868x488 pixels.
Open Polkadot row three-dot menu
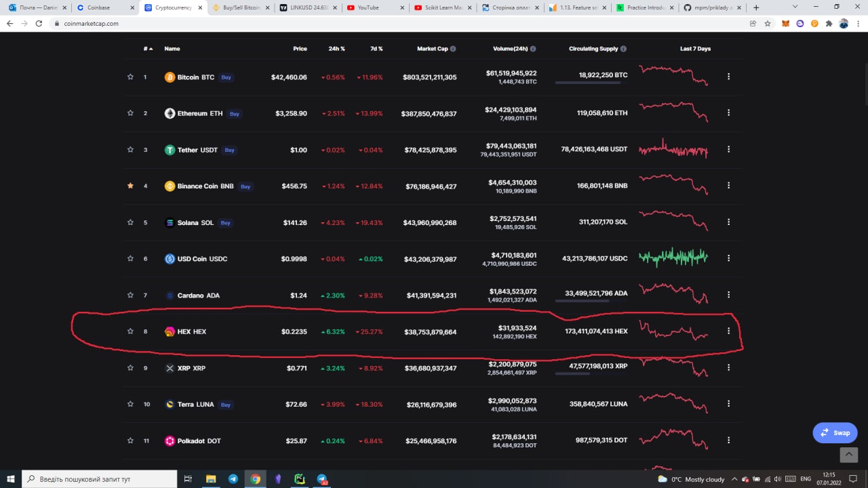728,440
